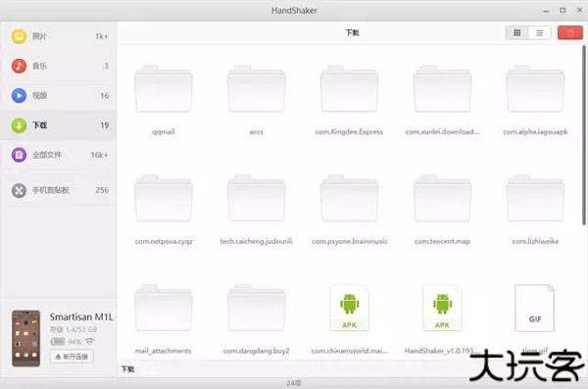
Task: Click the Downloads path breadcrumb at bottom
Action: pos(127,369)
